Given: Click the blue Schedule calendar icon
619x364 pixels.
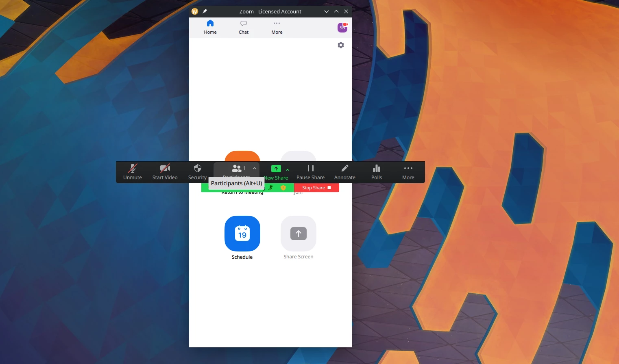Looking at the screenshot, I should (242, 234).
